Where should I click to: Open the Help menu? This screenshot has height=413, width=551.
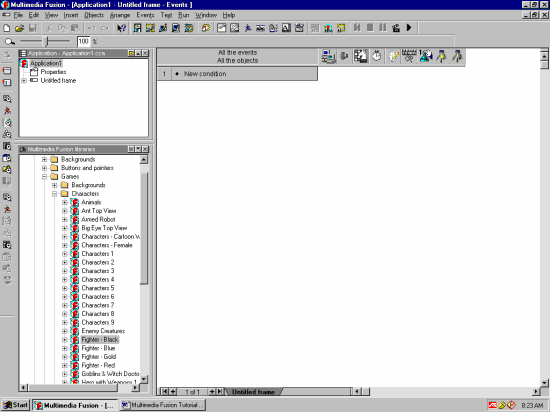(229, 15)
